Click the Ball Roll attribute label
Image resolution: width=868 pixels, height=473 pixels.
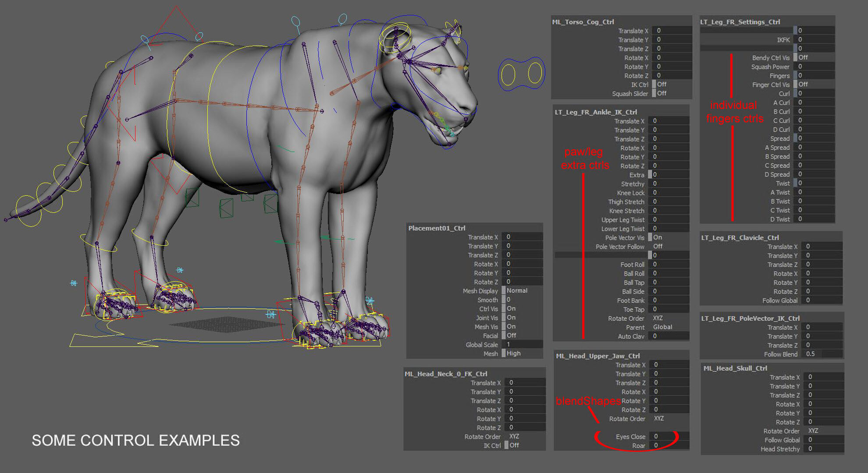[x=634, y=274]
